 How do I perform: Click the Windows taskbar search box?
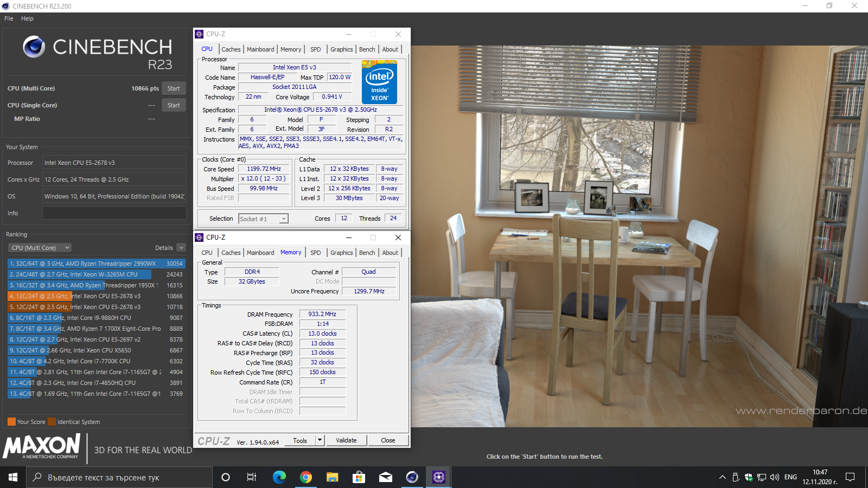tap(119, 477)
